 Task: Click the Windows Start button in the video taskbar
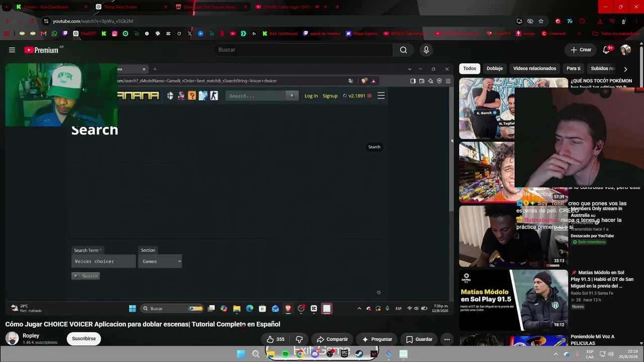click(132, 309)
